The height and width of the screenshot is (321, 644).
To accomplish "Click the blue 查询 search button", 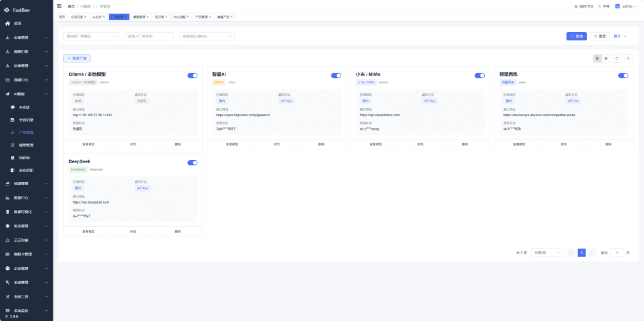I will pos(576,36).
